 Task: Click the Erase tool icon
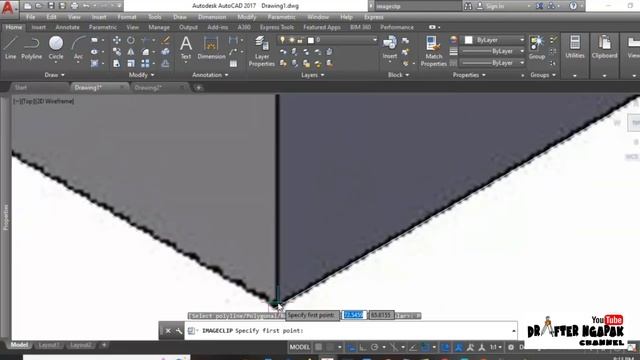click(165, 40)
